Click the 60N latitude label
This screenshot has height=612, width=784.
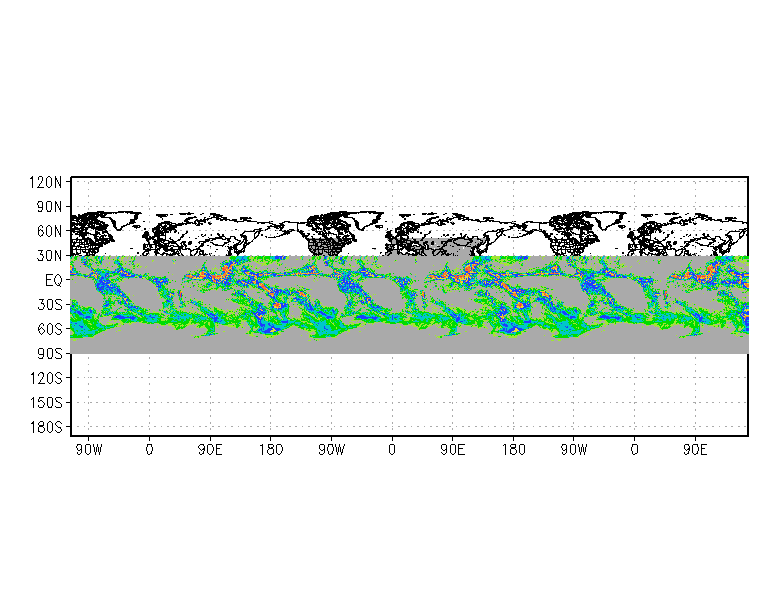click(x=49, y=232)
